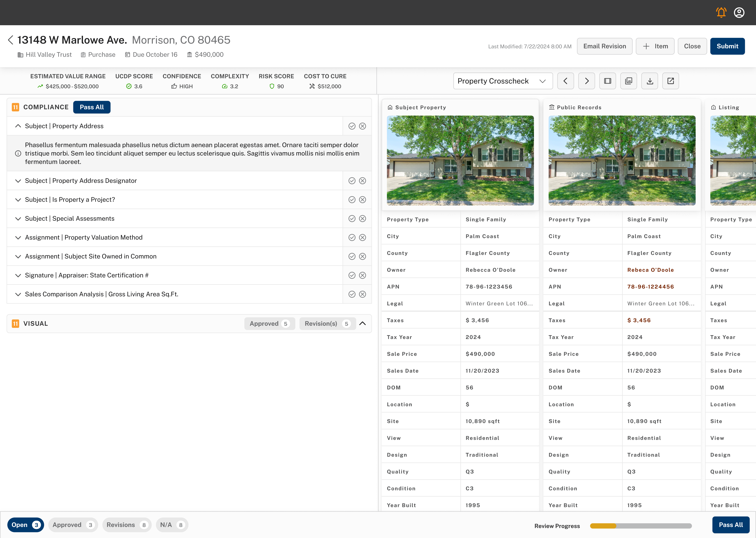Navigate back from 13148 W Marlowe Ave
The image size is (756, 538).
click(11, 40)
